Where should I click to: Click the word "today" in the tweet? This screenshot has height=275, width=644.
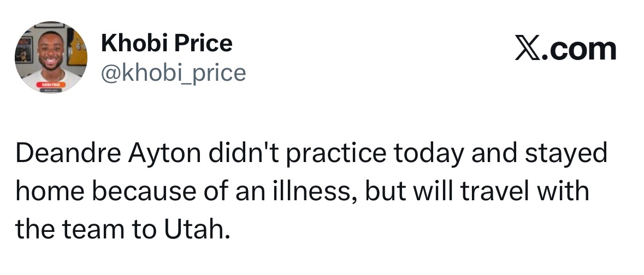[429, 154]
